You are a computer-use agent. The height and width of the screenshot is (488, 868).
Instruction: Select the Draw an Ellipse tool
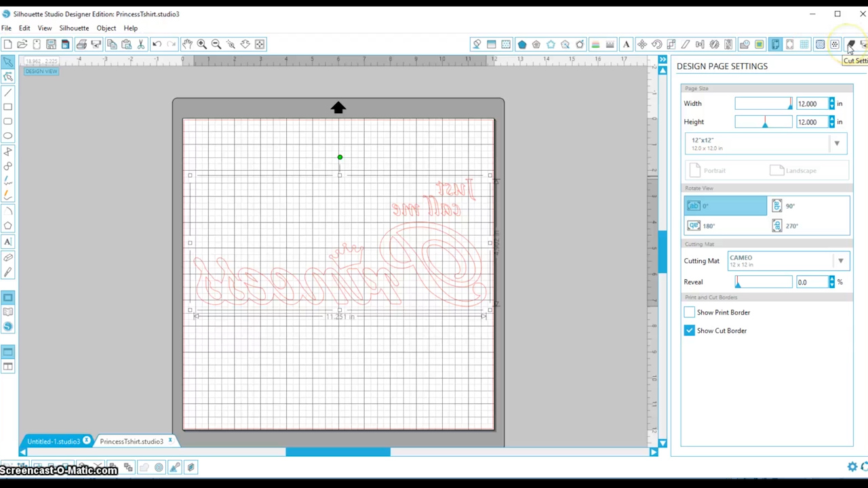coord(8,136)
